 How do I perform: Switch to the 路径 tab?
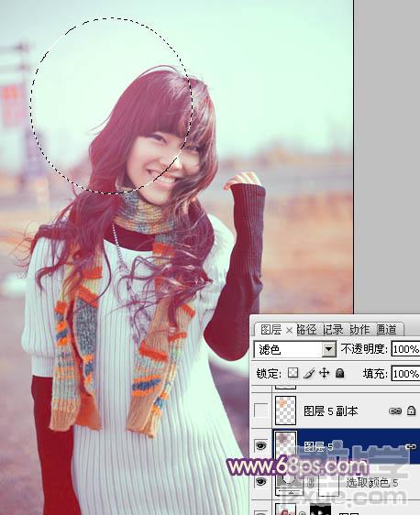[x=306, y=329]
